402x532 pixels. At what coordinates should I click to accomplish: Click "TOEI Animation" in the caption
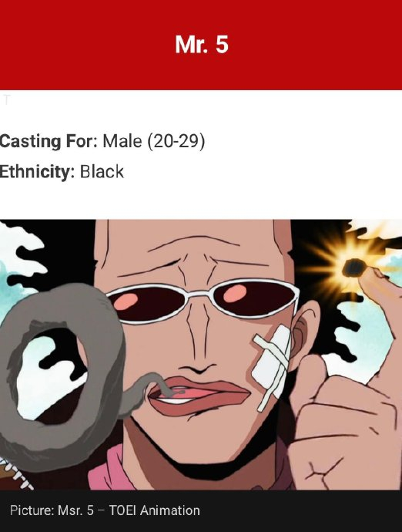154,510
